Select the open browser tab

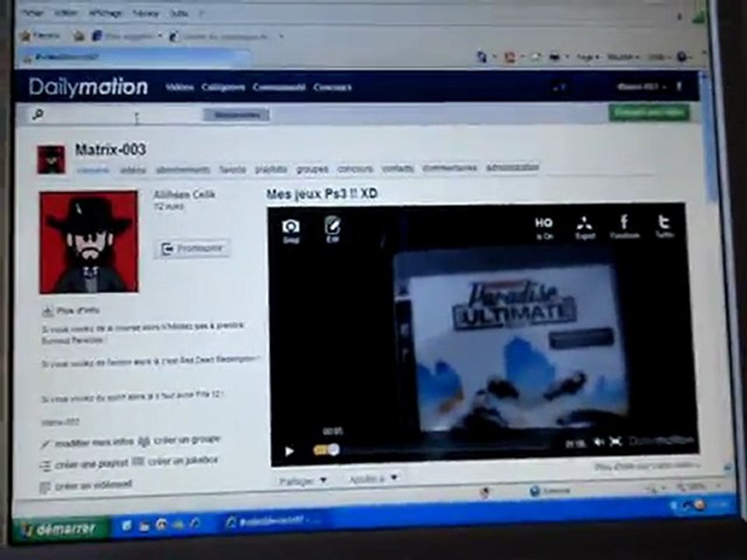[135, 57]
